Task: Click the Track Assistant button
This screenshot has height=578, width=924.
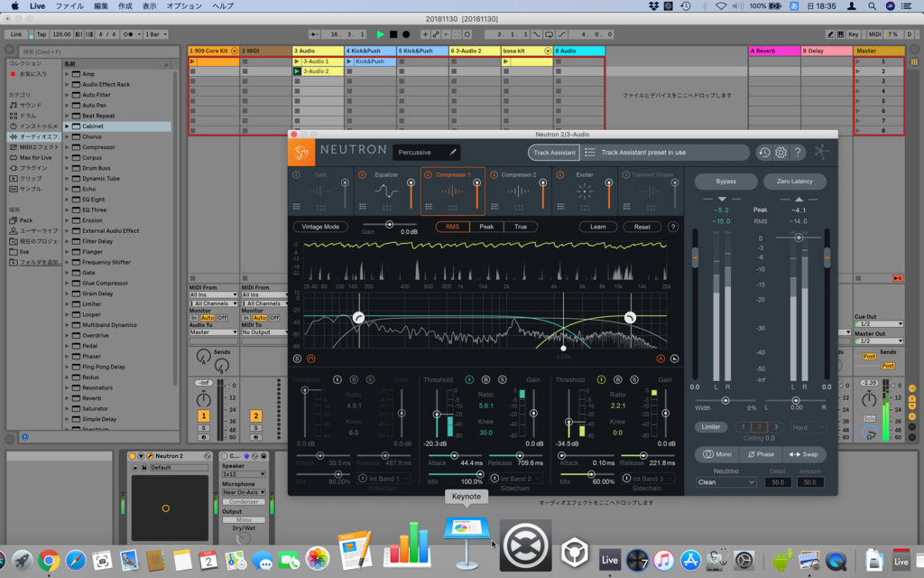Action: tap(554, 152)
